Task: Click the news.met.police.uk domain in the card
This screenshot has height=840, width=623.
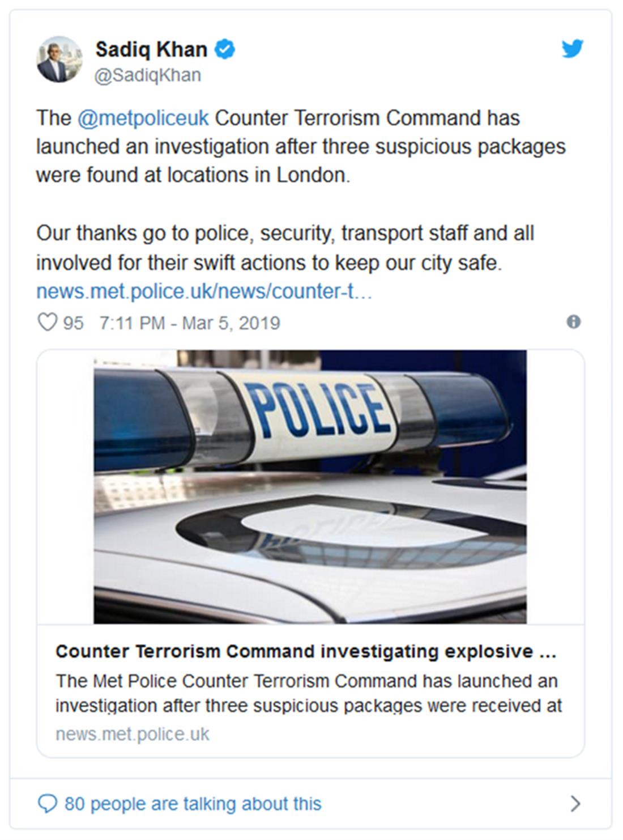Action: (x=133, y=735)
